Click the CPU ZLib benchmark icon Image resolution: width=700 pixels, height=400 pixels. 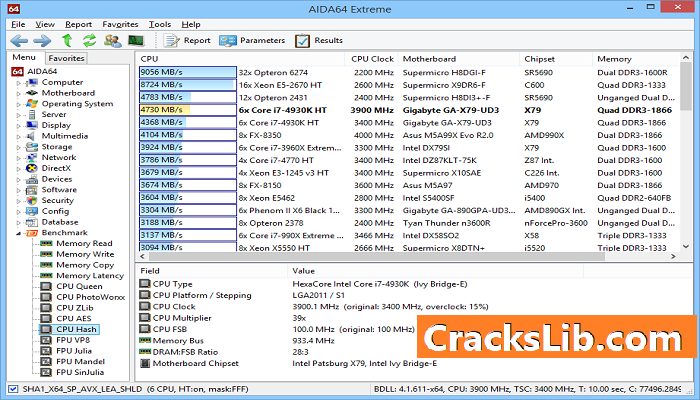point(46,308)
